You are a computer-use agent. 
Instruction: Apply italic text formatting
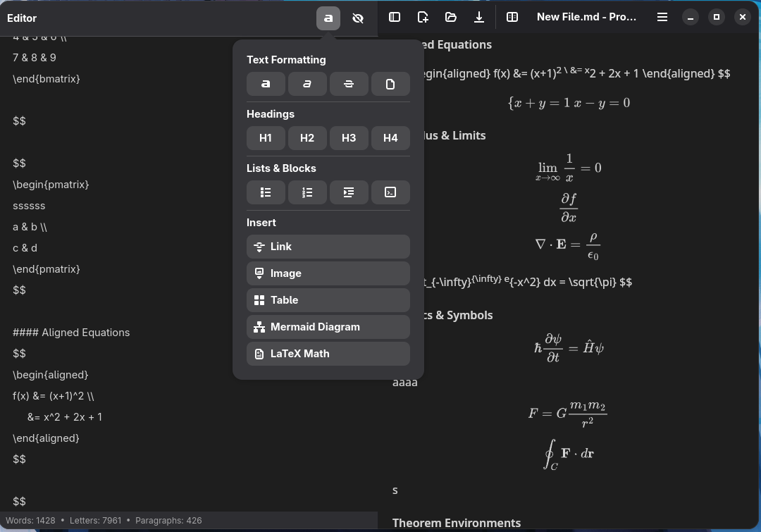(307, 84)
